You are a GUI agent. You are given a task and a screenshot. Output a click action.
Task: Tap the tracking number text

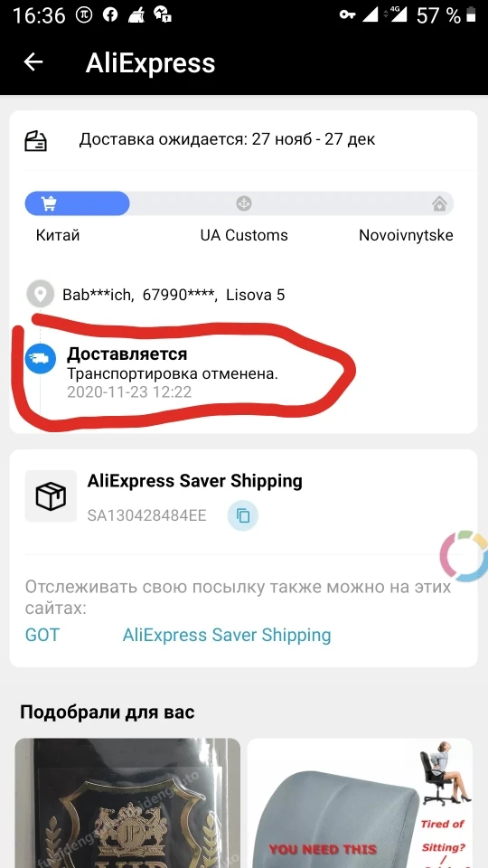tap(146, 516)
